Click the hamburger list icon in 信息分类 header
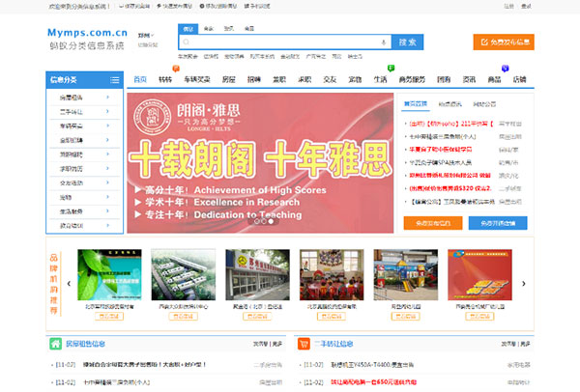This screenshot has height=392, width=580. pos(115,80)
